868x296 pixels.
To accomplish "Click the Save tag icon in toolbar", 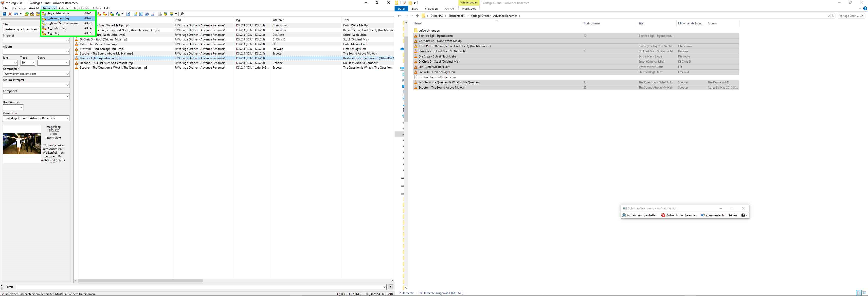I will click(4, 14).
